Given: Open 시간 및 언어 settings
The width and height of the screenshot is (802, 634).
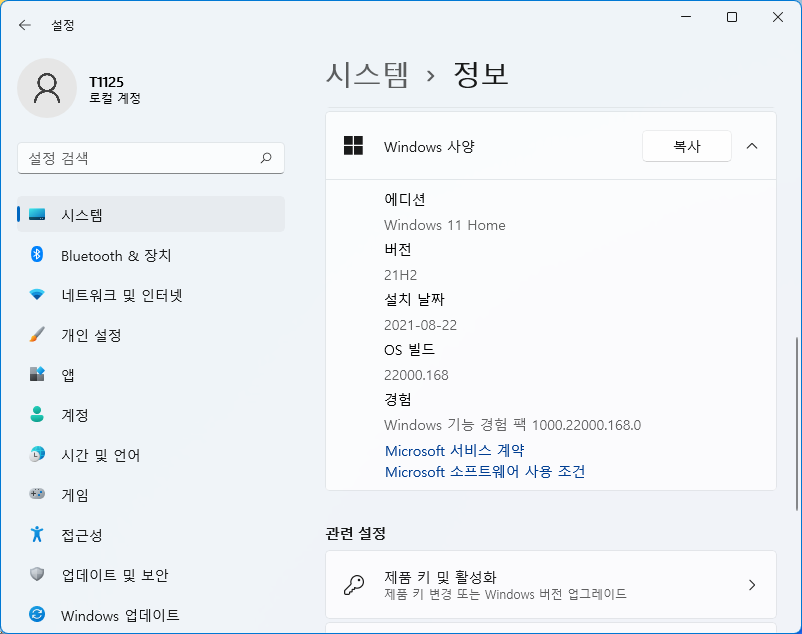Looking at the screenshot, I should pos(151,455).
